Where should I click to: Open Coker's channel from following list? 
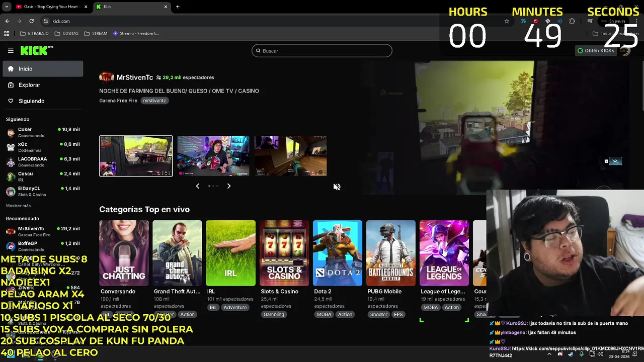click(43, 132)
